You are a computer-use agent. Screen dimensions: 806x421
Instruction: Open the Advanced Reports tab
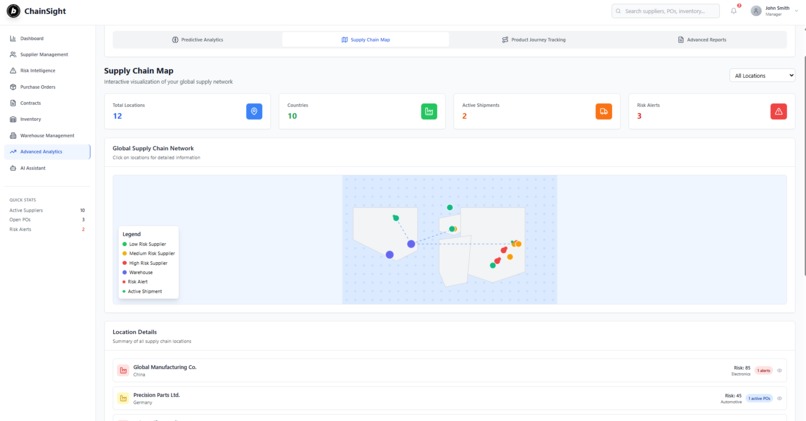pos(702,40)
